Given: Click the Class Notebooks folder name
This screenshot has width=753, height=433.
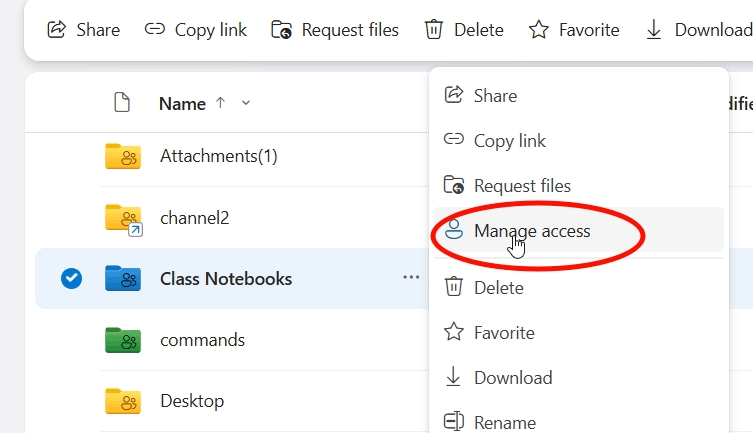Looking at the screenshot, I should pyautogui.click(x=226, y=279).
